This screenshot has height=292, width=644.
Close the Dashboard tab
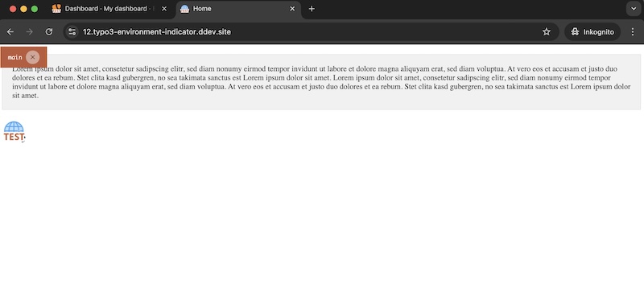164,9
